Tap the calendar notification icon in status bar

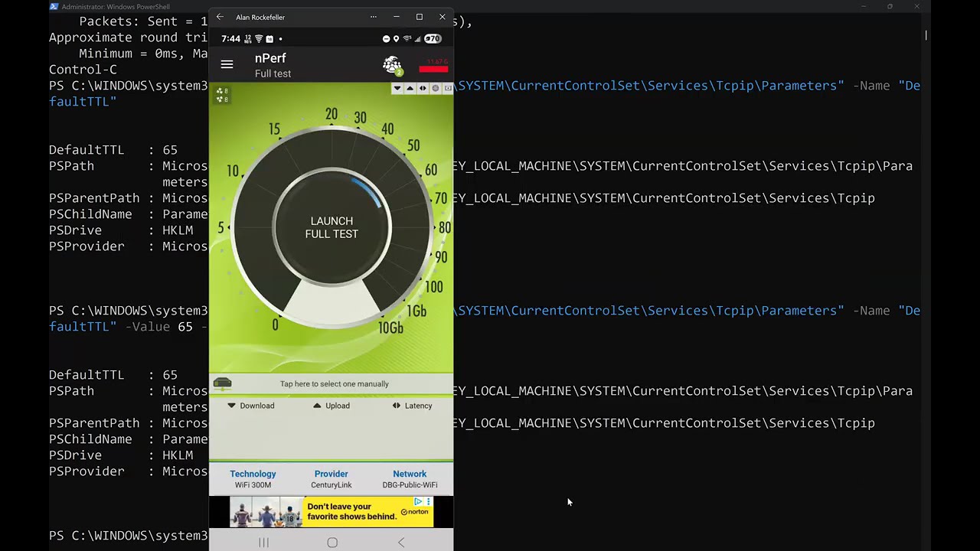pos(269,38)
